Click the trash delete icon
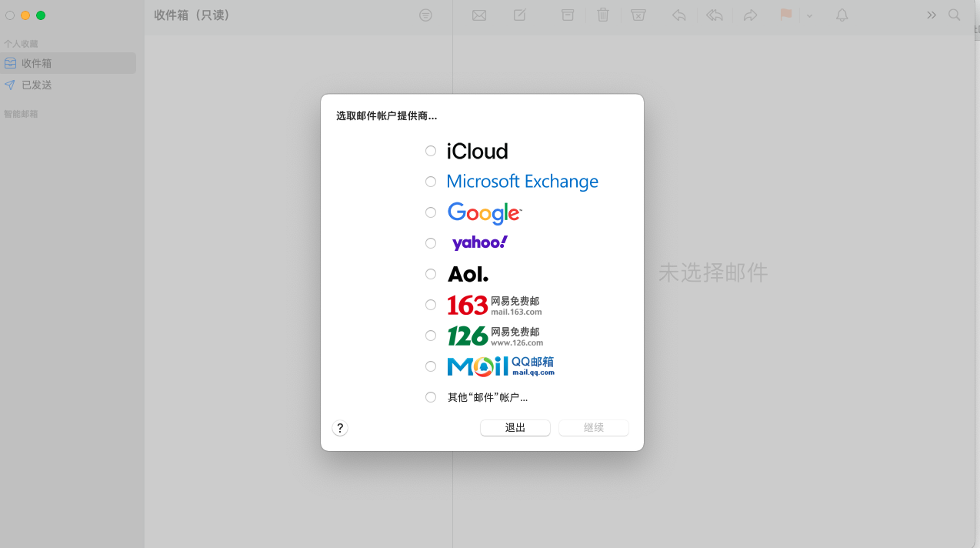This screenshot has height=548, width=980. click(603, 15)
